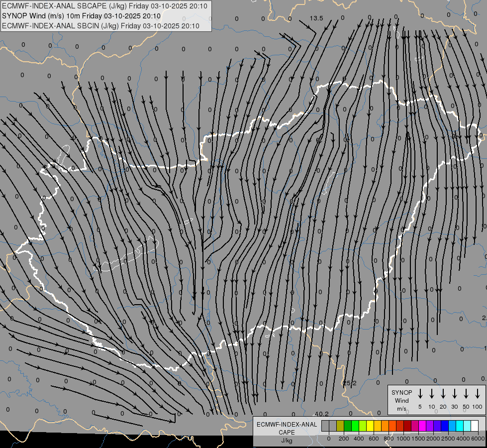Click the 10 m/s wind arrow in legend
The width and height of the screenshot is (487, 448).
[x=432, y=394]
